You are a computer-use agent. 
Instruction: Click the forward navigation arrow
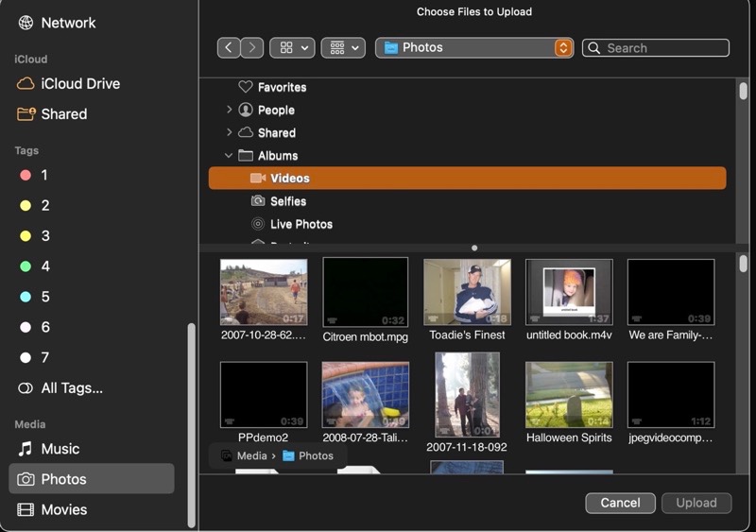[252, 47]
